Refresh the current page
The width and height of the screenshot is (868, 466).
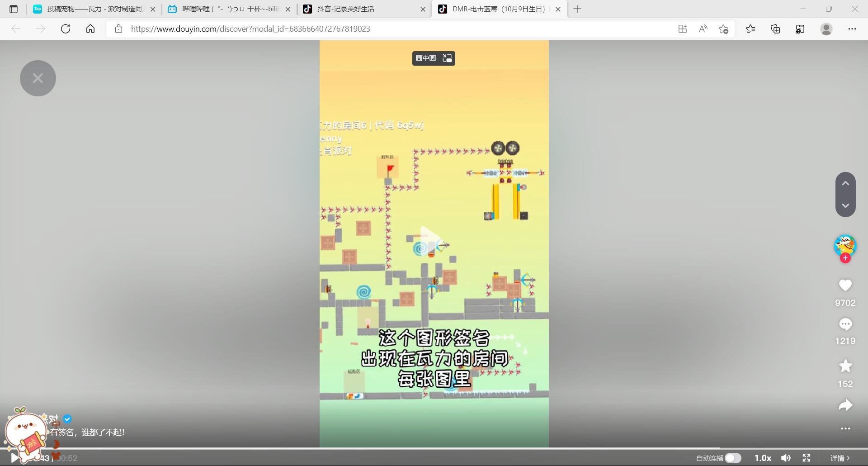coord(66,29)
